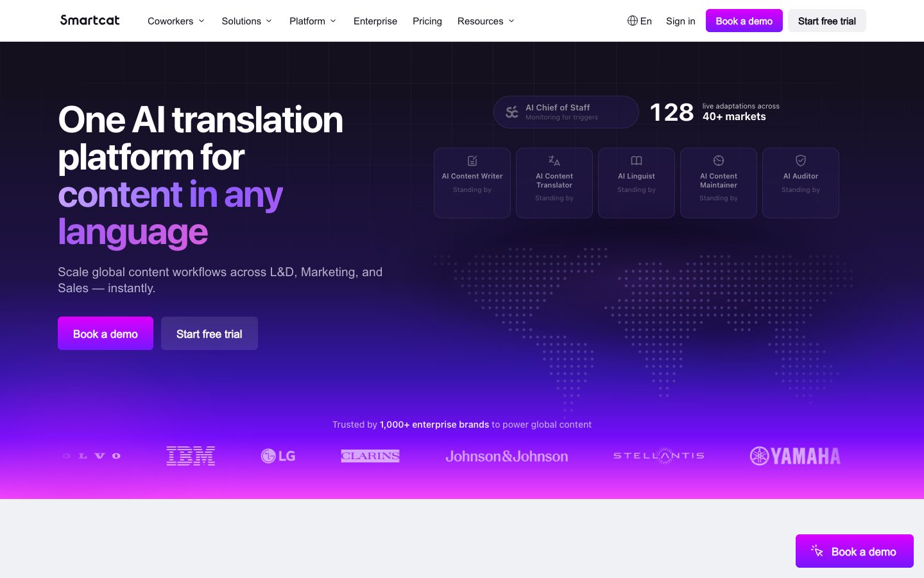Click the AI Auditor shield icon
Image resolution: width=924 pixels, height=578 pixels.
point(801,161)
